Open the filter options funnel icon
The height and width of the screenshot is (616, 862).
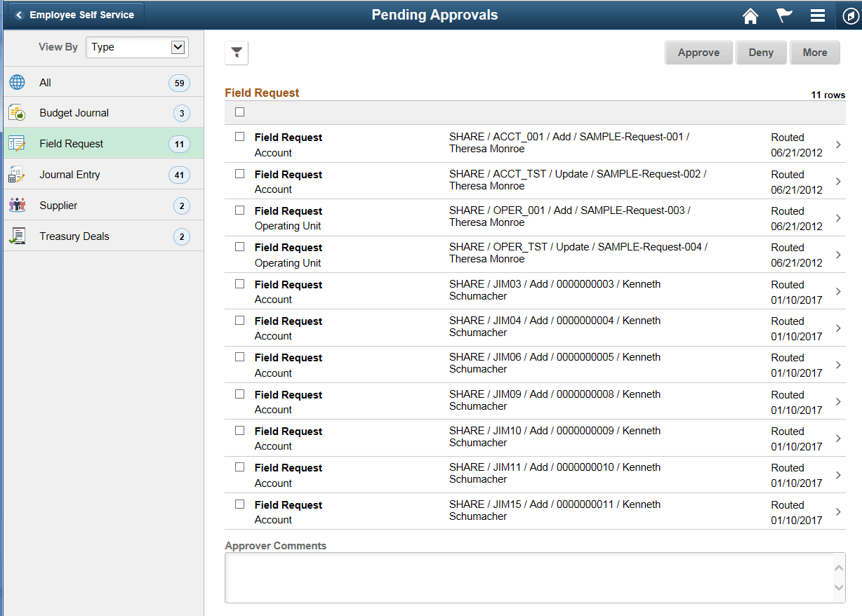click(237, 52)
